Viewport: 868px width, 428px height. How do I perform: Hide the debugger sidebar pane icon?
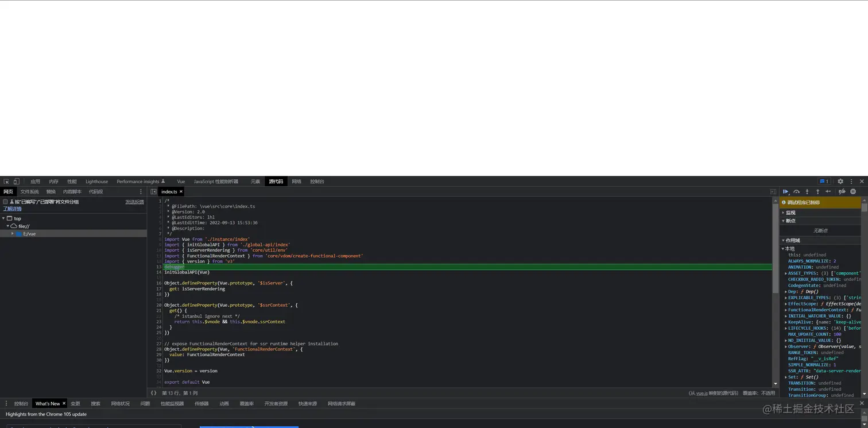click(x=773, y=192)
